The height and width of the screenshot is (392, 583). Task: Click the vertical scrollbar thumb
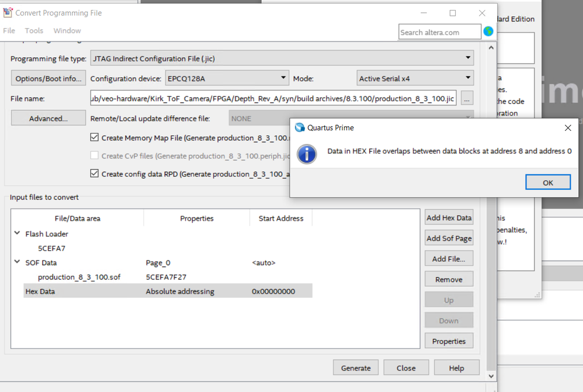coord(491,285)
